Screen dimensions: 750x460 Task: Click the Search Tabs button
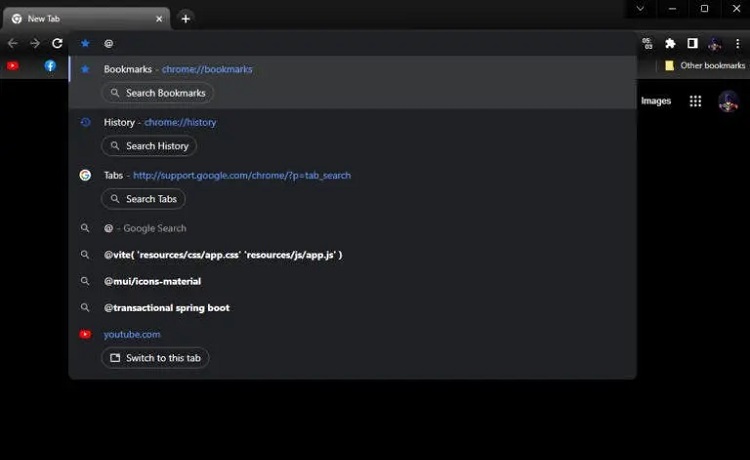tap(143, 199)
